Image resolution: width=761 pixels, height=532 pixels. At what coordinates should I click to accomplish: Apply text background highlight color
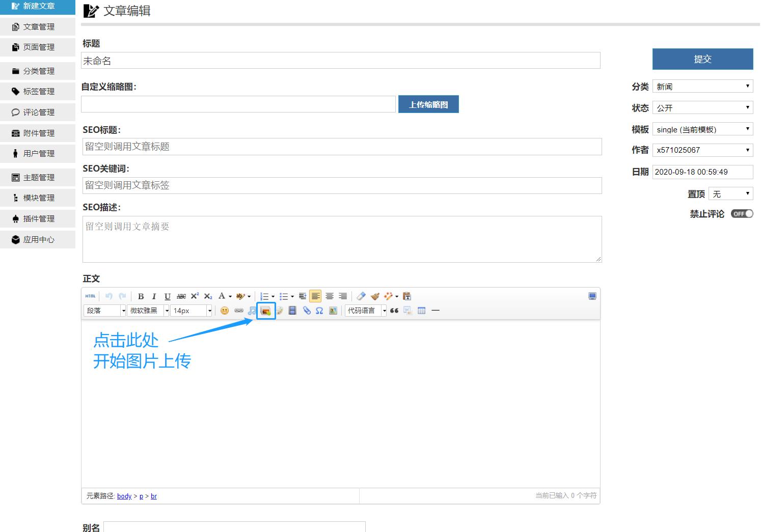point(240,296)
